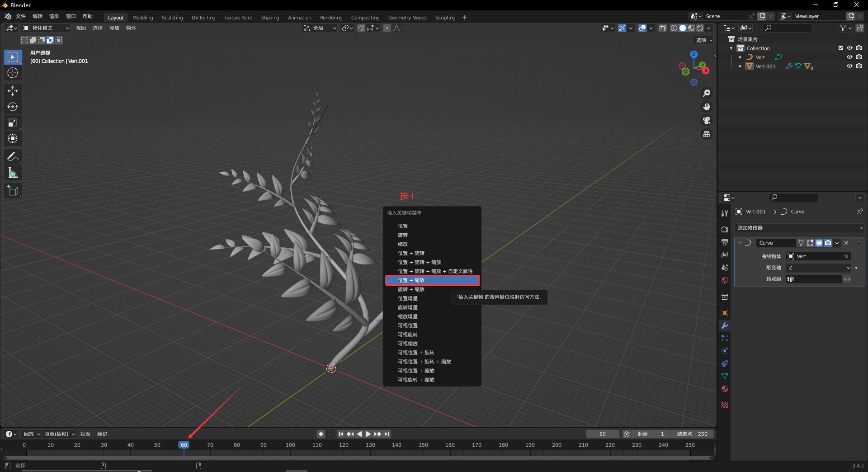Uncheck the Collection exclude checkbox

tap(840, 48)
